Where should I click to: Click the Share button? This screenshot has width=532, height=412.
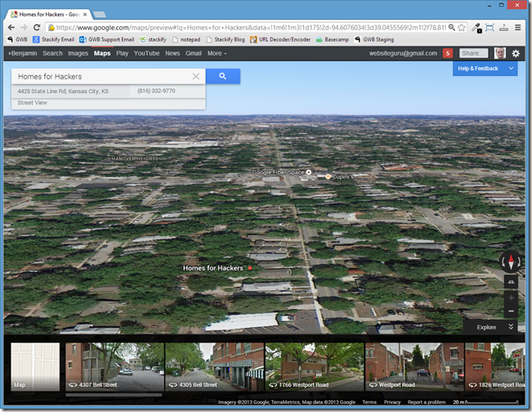[x=473, y=53]
